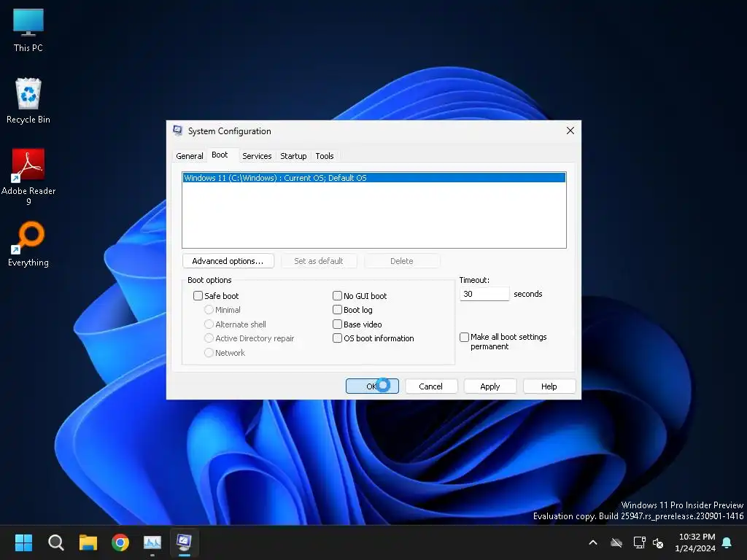Switch to the Services tab
This screenshot has height=560, width=747.
tap(257, 156)
